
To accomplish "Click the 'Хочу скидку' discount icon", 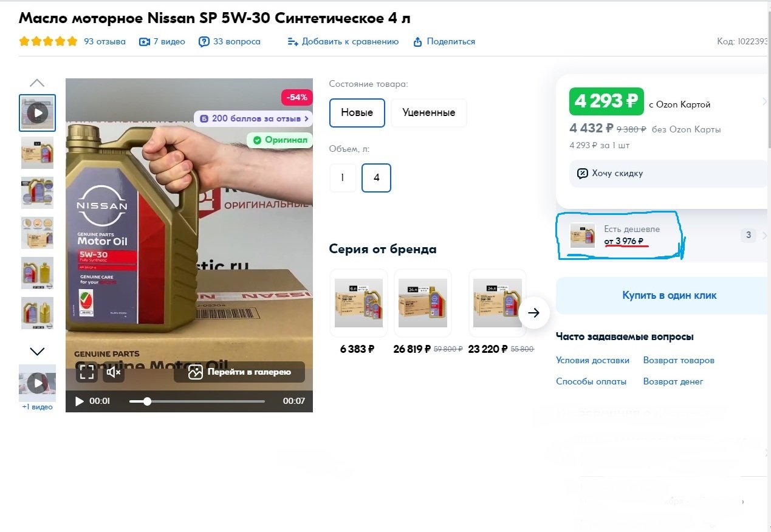I will 582,173.
